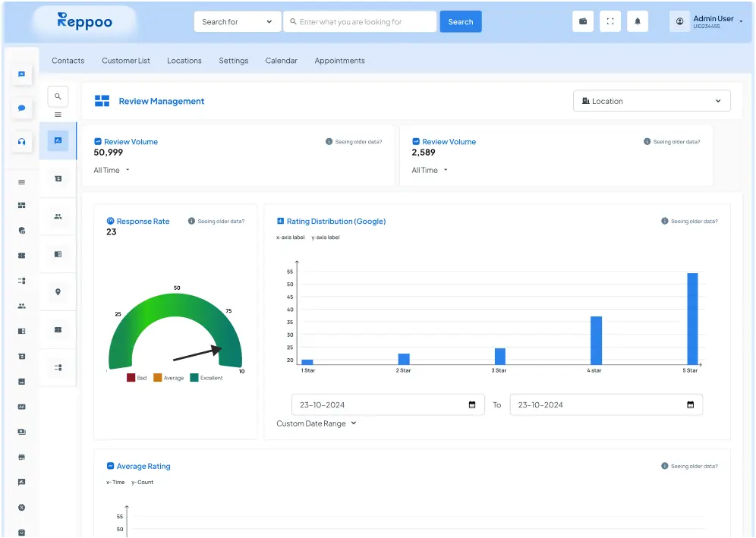Image resolution: width=756 pixels, height=538 pixels.
Task: Expand All Time under 50,999 review volume
Action: tap(112, 170)
